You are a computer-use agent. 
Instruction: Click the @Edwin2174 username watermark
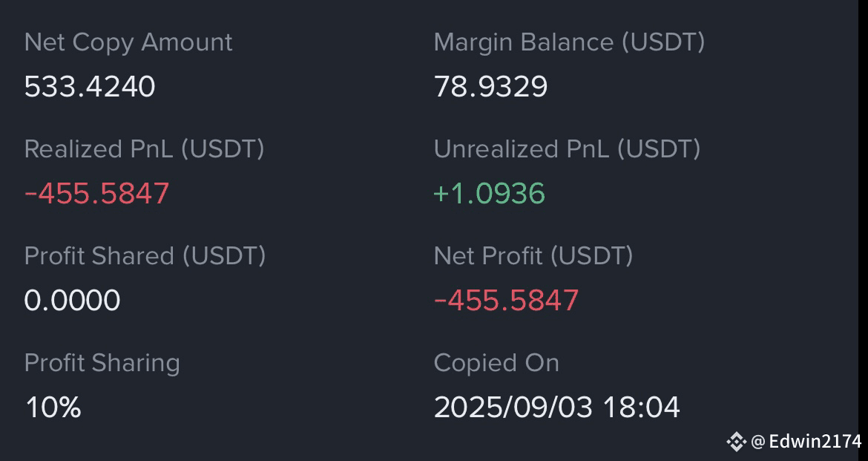[806, 442]
